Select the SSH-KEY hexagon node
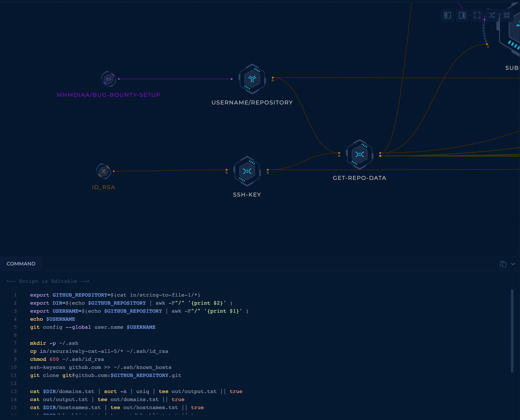Image resolution: width=520 pixels, height=420 pixels. pos(247,171)
